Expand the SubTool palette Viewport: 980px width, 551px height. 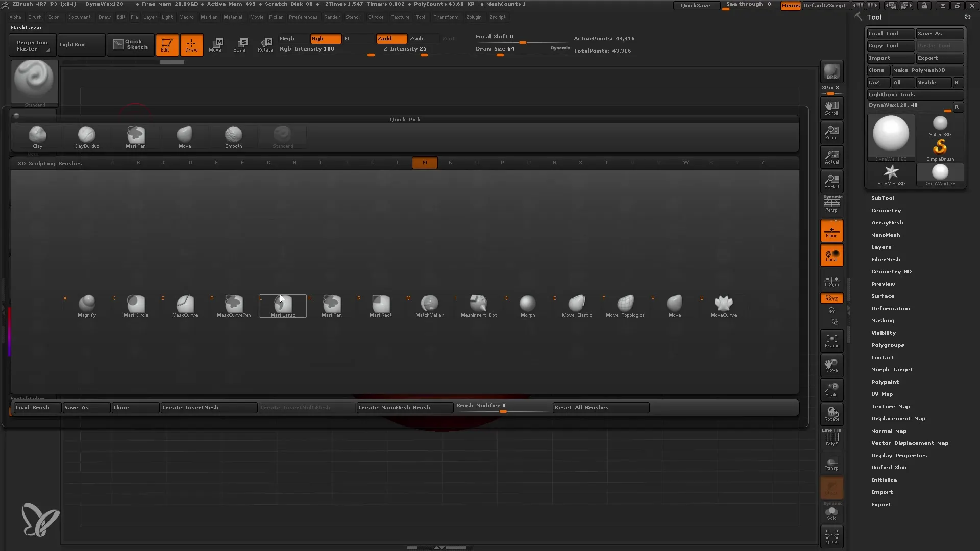point(883,198)
